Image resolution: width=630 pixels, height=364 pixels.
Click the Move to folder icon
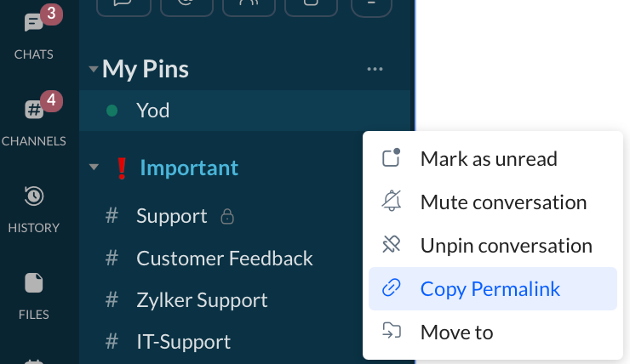(392, 331)
